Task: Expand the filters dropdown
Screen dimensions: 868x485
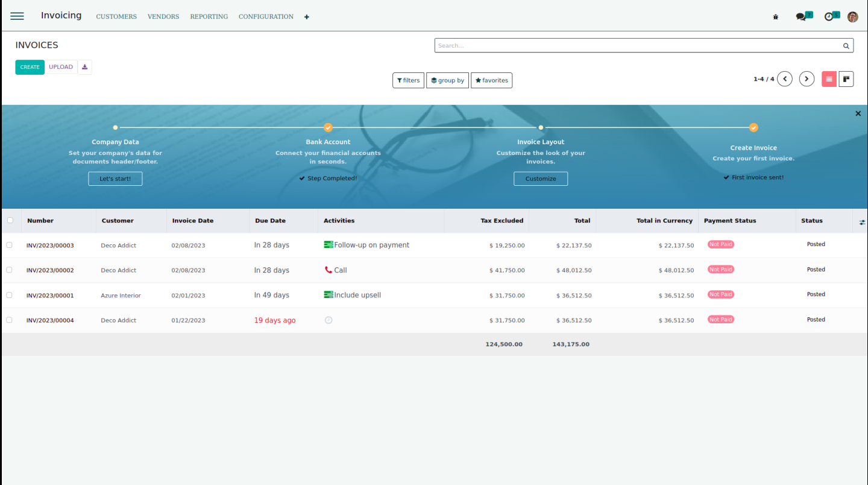Action: (x=408, y=80)
